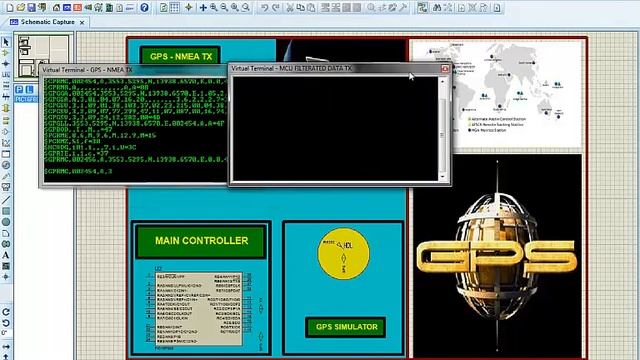Image resolution: width=640 pixels, height=360 pixels.
Task: Click the golden GPS globe logo image
Action: tap(497, 255)
